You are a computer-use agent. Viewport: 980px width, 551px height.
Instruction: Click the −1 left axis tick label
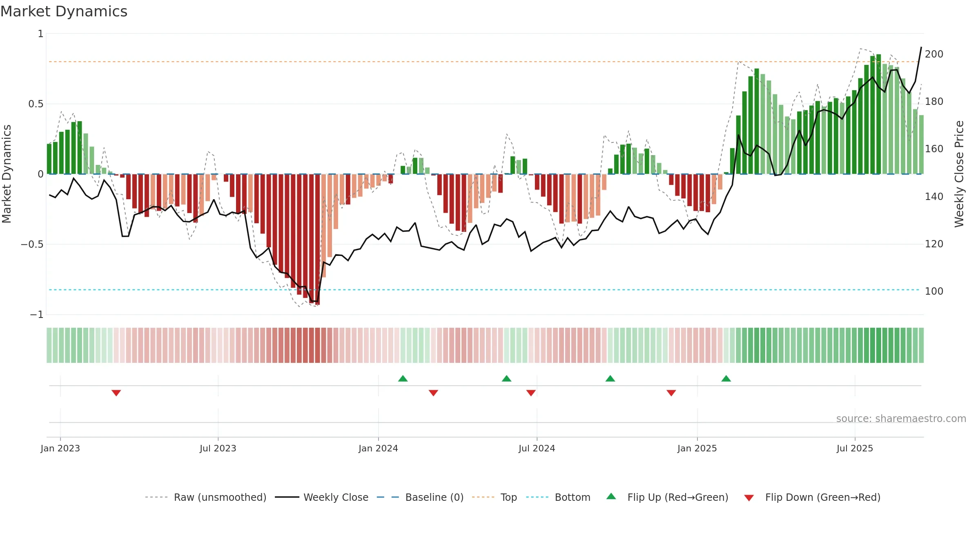coord(37,315)
